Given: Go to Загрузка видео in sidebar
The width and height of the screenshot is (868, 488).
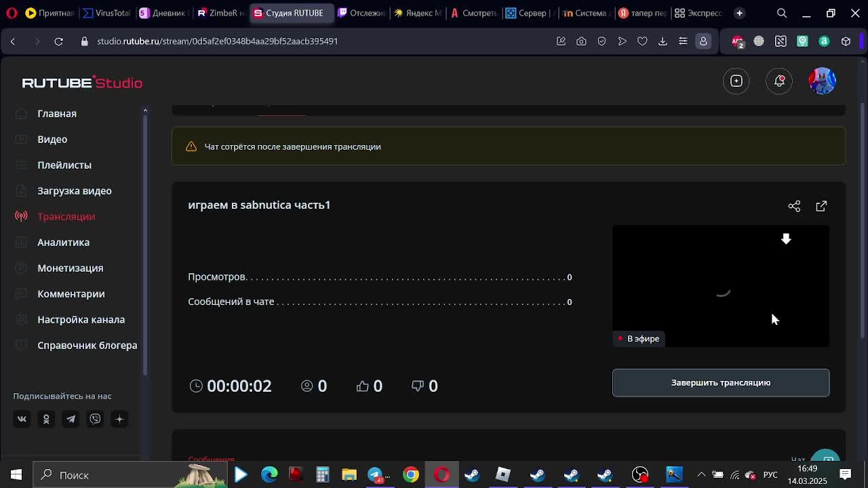Looking at the screenshot, I should [x=75, y=190].
